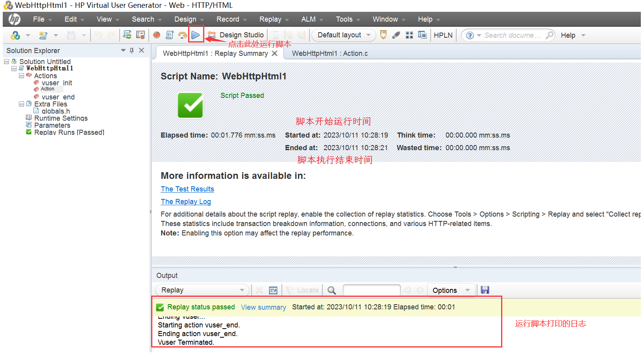Click the solution icon at toolbar start
Screen dimensions: 644x353
point(15,35)
